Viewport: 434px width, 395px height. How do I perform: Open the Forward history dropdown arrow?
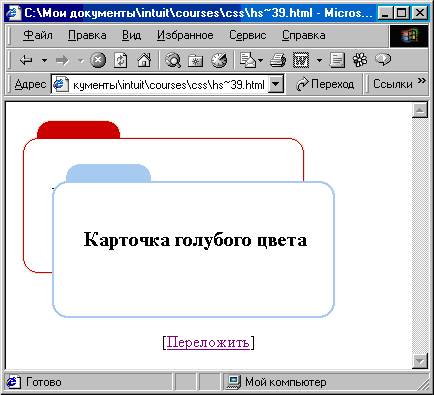pyautogui.click(x=80, y=60)
